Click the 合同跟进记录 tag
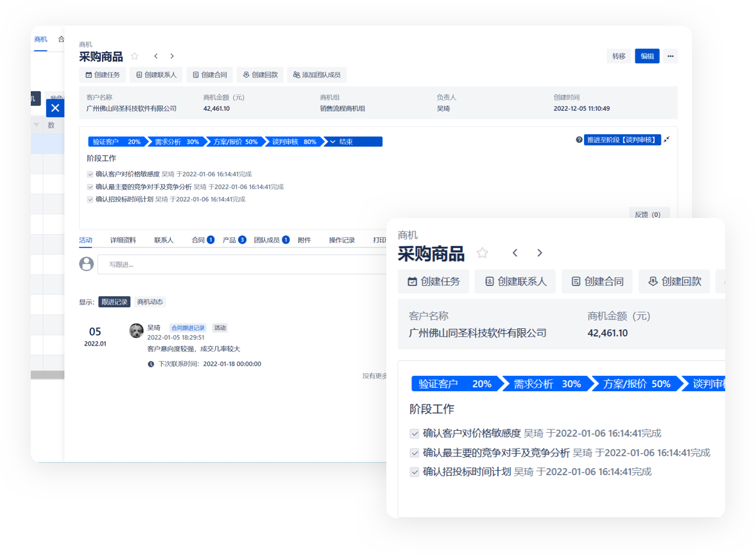756x554 pixels. [188, 328]
